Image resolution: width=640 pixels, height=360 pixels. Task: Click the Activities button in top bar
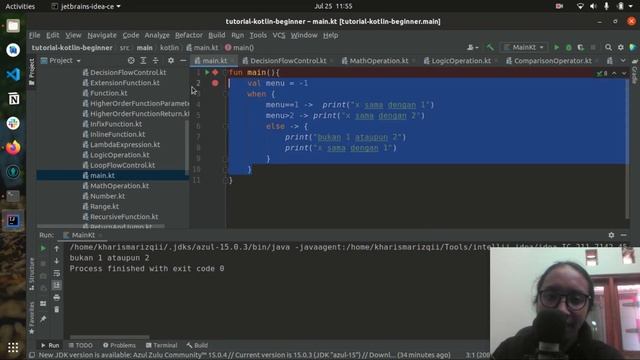(20, 6)
